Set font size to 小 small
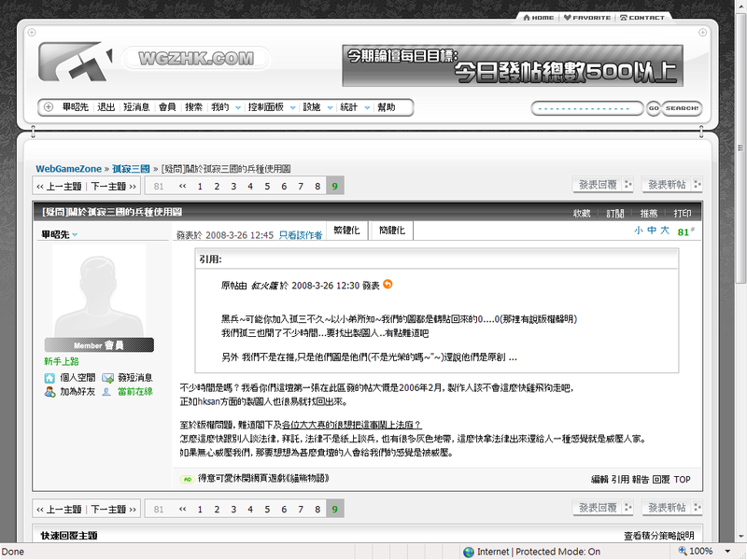The image size is (747, 560). coord(639,231)
